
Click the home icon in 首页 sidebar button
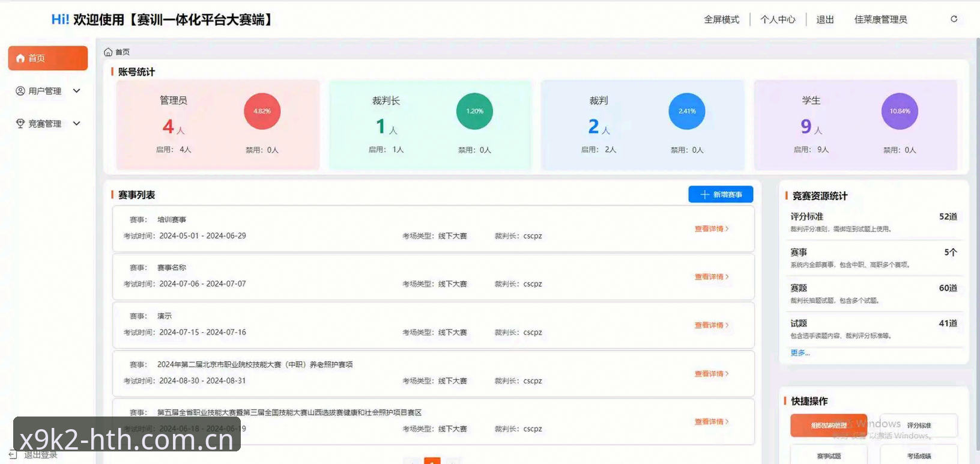[20, 58]
